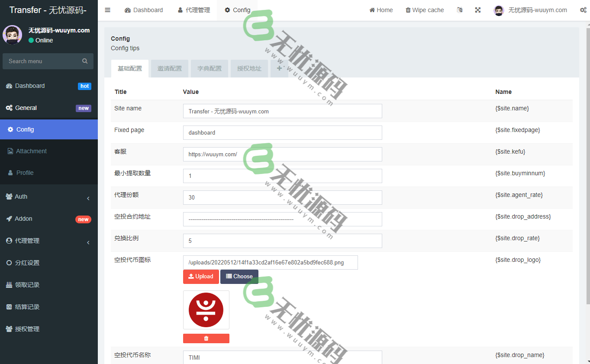Delete the airdrop logo via trash icon
The width and height of the screenshot is (590, 364).
[206, 338]
